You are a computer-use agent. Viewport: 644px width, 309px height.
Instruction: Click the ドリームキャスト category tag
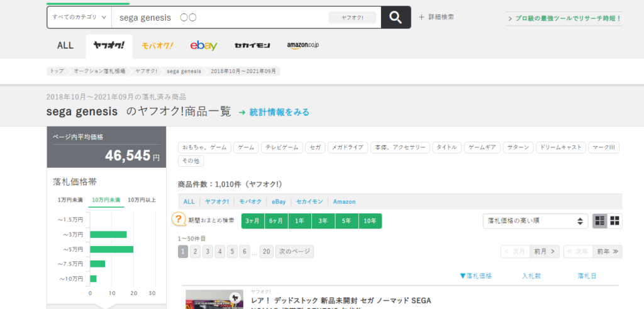[x=560, y=147]
